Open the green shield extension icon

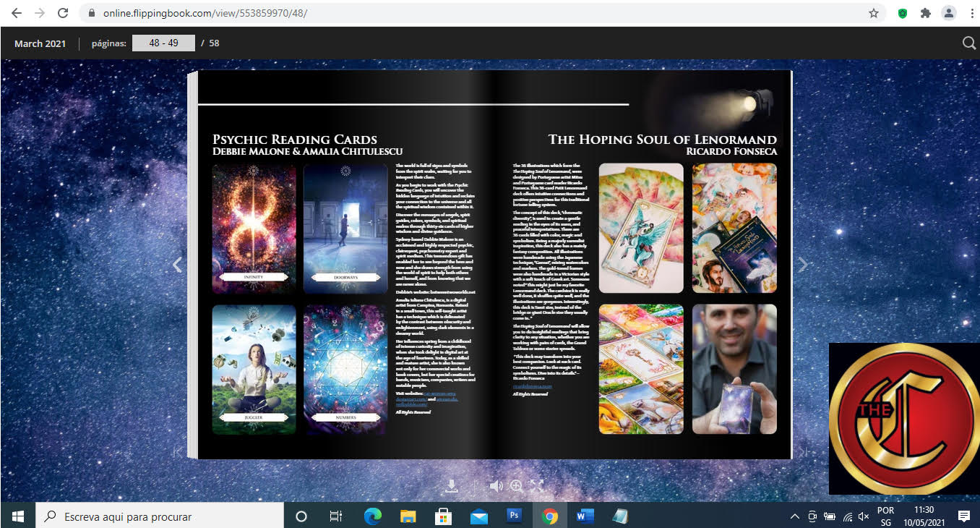click(x=903, y=13)
